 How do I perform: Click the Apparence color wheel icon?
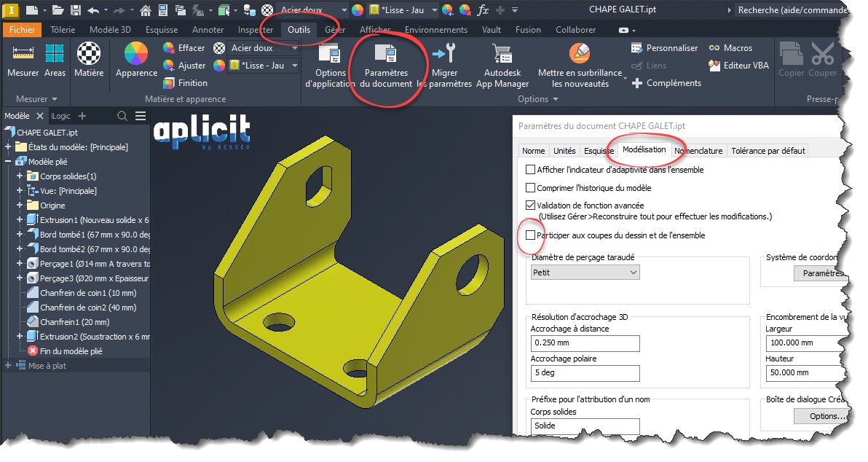coord(136,55)
